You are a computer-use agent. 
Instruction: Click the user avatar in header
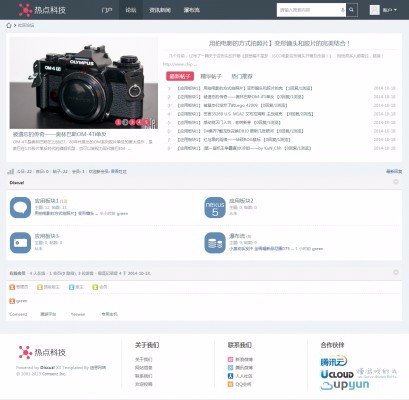coord(375,10)
